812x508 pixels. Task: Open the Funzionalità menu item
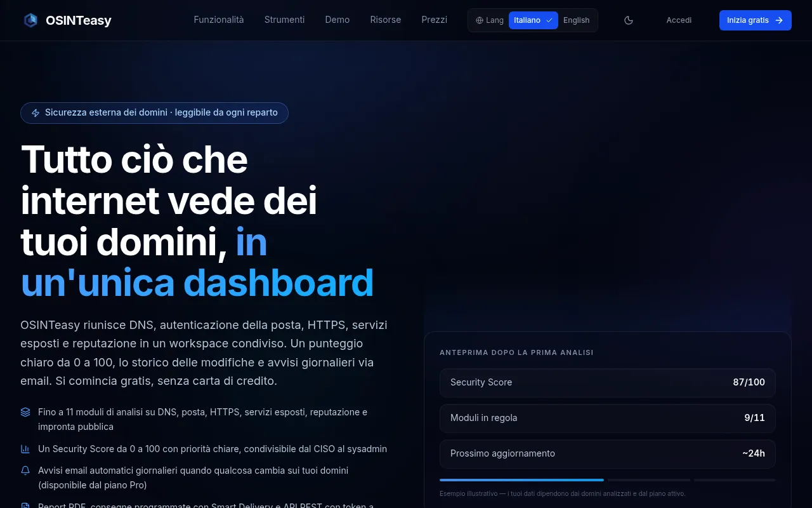(x=219, y=20)
